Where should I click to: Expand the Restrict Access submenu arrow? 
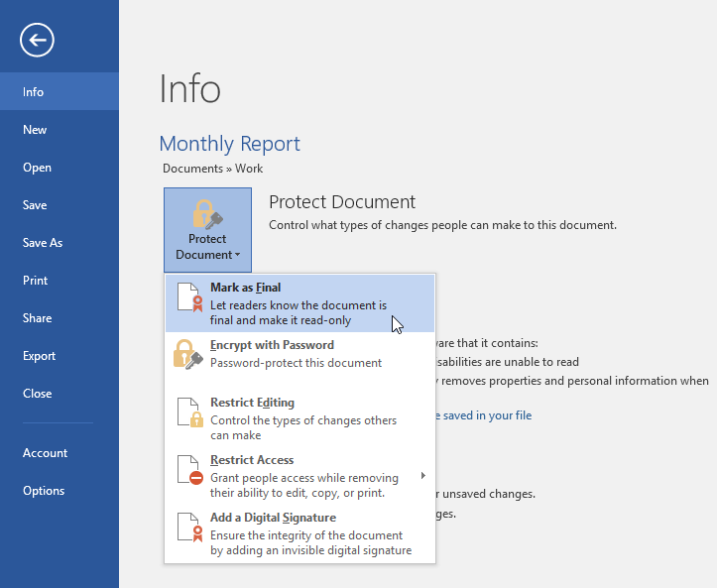point(423,475)
